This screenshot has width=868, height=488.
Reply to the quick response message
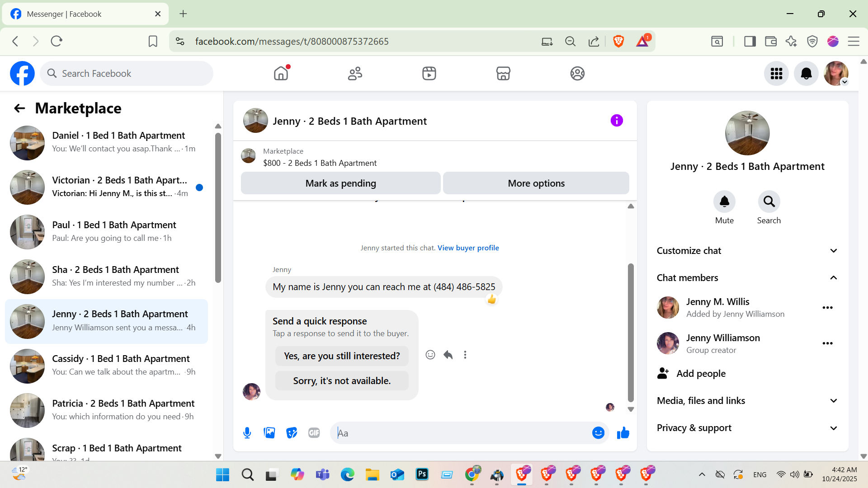pyautogui.click(x=448, y=355)
